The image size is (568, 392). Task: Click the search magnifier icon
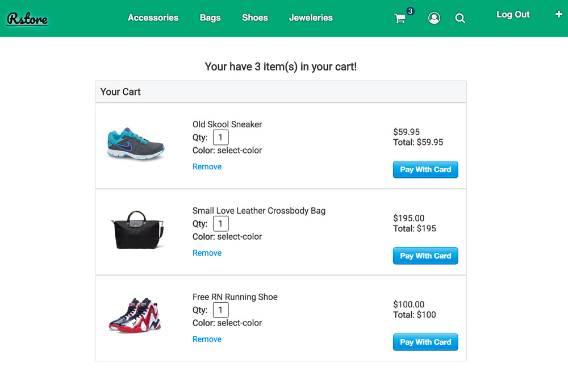pos(460,18)
